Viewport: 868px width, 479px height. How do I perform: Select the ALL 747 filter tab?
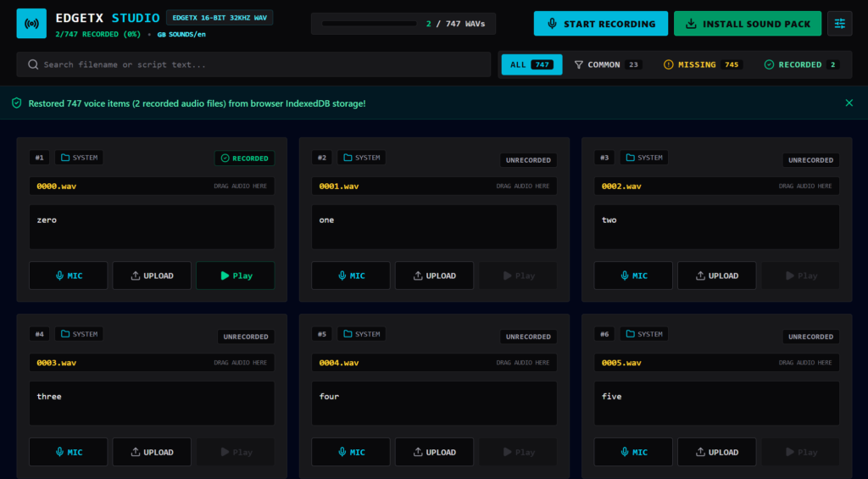pyautogui.click(x=532, y=64)
